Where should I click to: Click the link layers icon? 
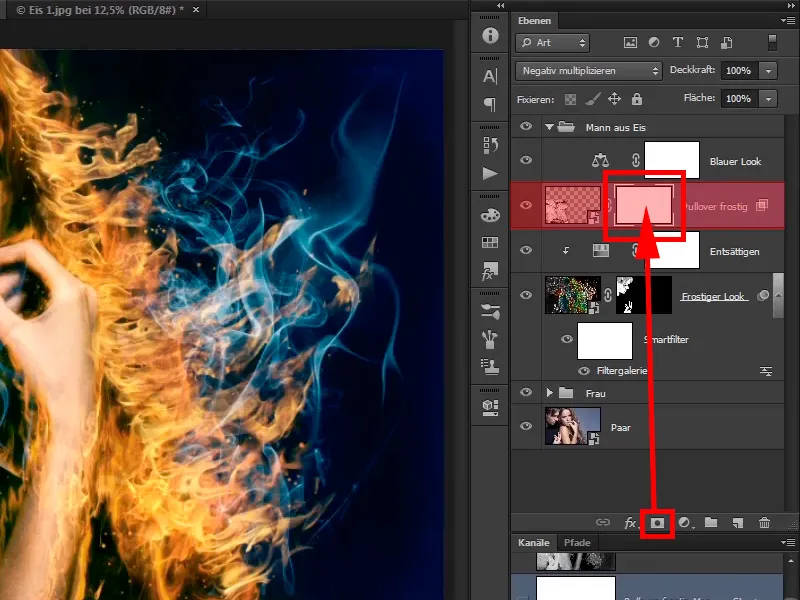pos(603,522)
